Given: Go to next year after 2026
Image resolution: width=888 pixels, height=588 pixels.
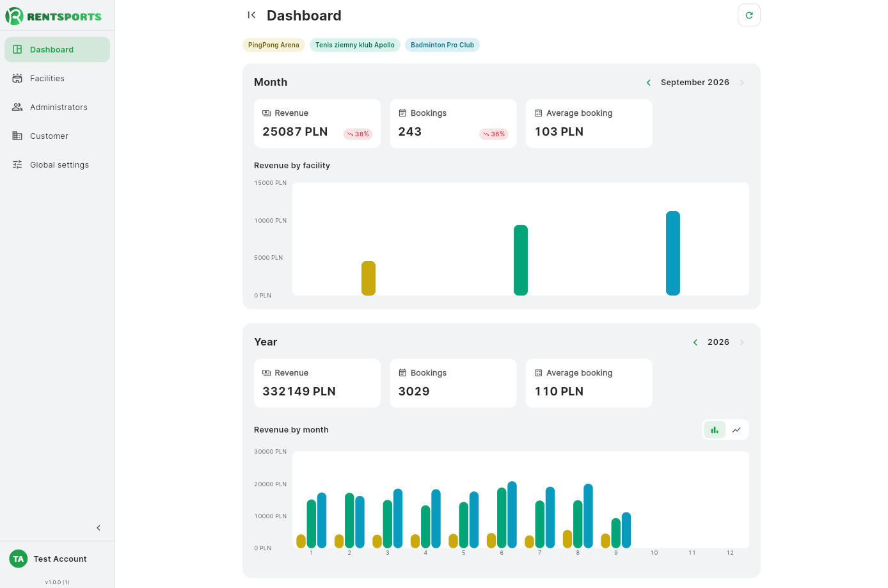Looking at the screenshot, I should pyautogui.click(x=741, y=342).
